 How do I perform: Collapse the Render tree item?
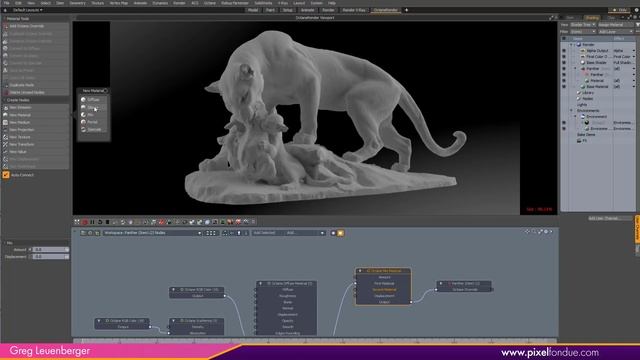pos(572,44)
